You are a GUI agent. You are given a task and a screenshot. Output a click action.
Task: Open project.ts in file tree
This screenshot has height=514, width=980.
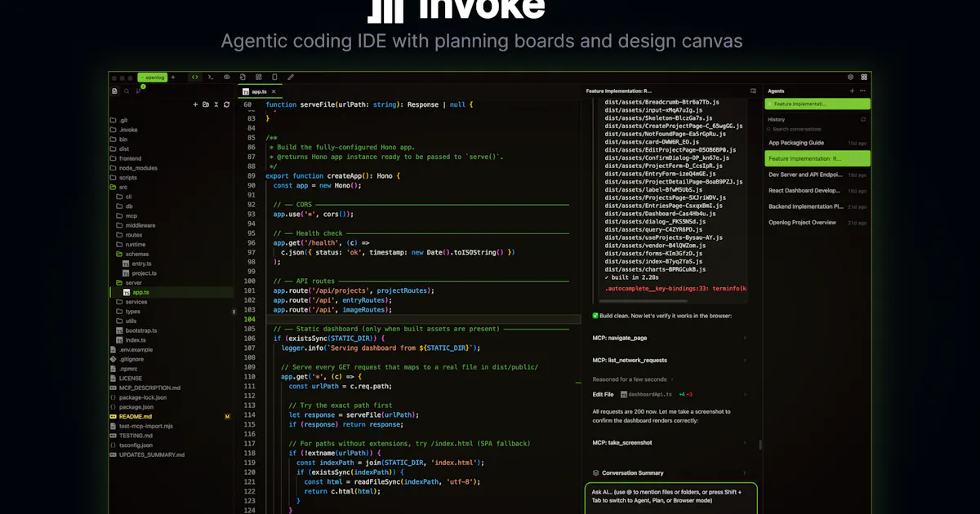click(x=139, y=273)
